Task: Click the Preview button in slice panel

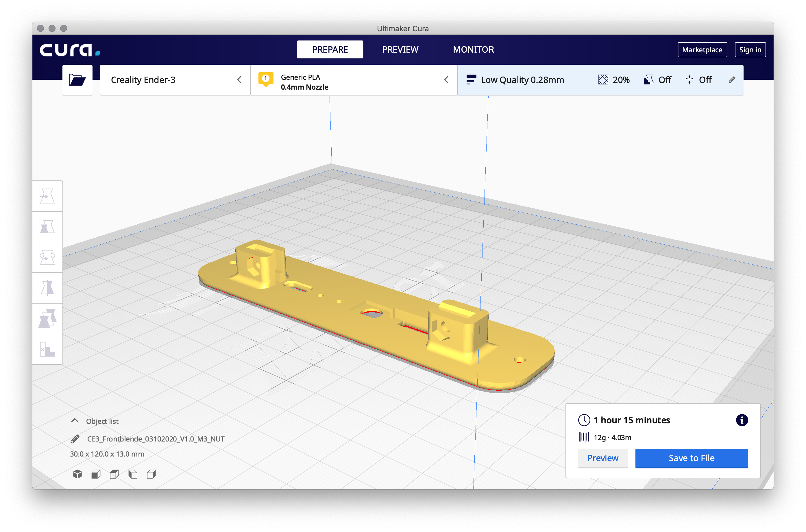Action: [602, 458]
